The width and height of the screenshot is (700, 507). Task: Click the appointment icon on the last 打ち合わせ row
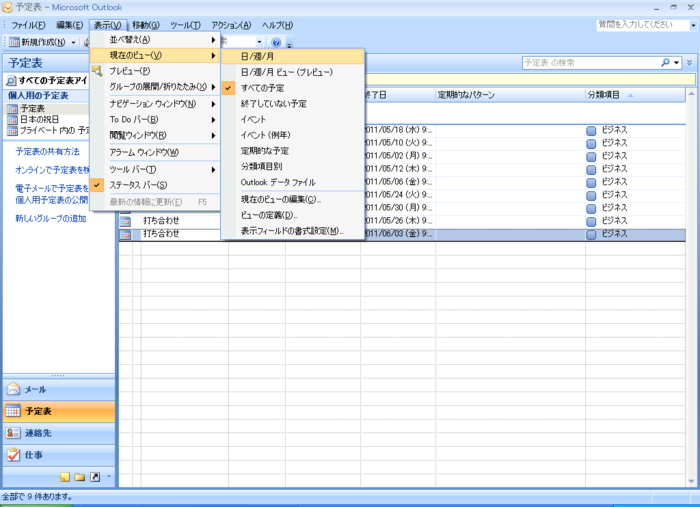[125, 234]
